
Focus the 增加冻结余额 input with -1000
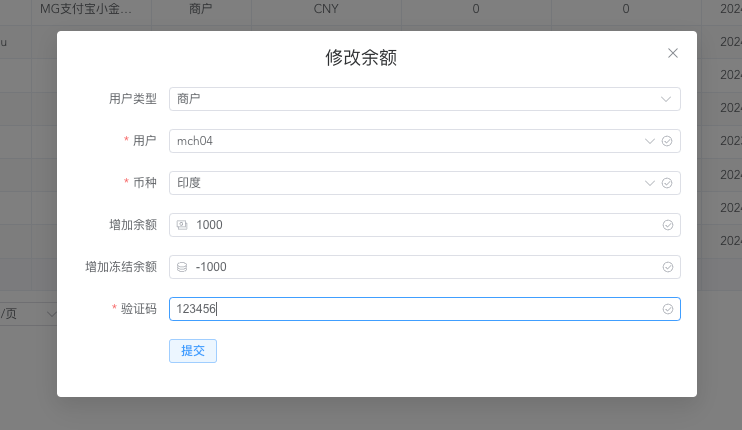424,267
